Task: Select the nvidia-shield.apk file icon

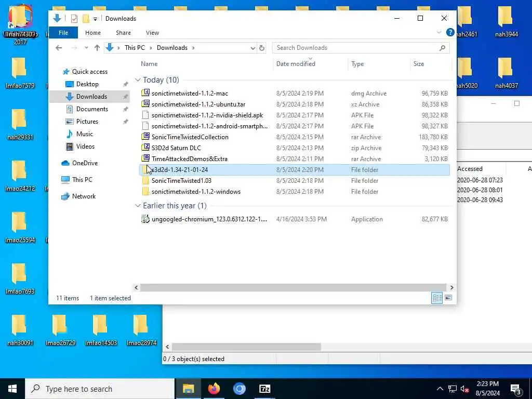Action: pyautogui.click(x=145, y=115)
